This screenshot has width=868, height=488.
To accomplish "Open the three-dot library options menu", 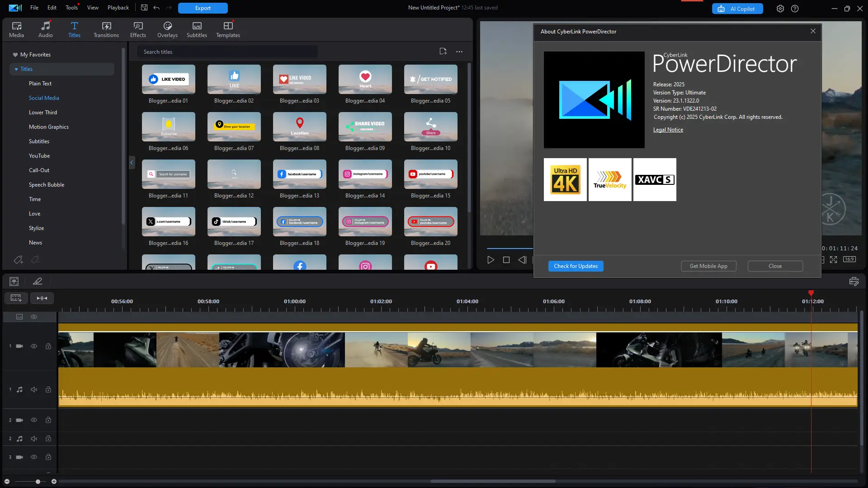I will [459, 52].
